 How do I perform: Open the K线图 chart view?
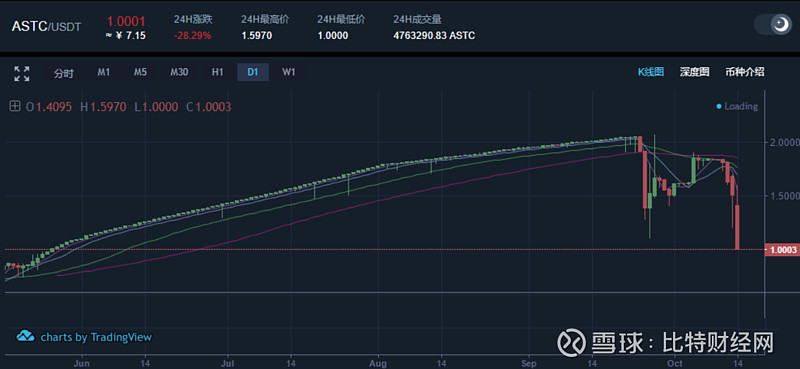point(651,72)
